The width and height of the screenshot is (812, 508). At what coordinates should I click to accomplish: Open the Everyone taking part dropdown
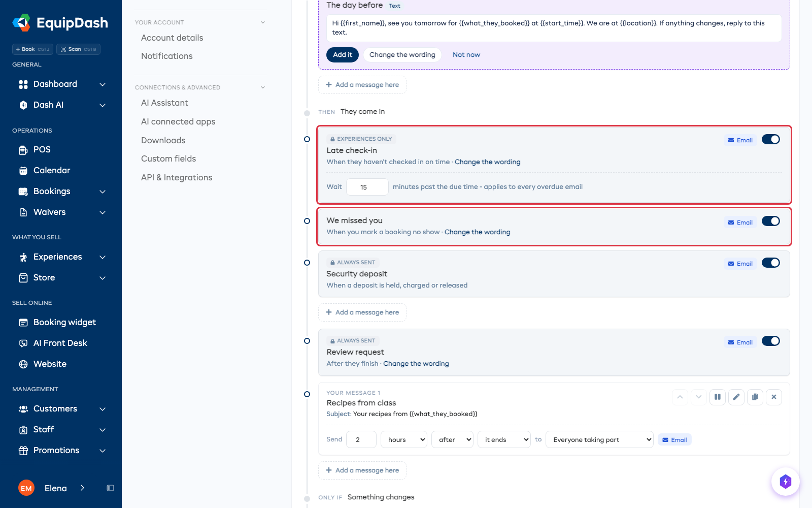coord(599,440)
